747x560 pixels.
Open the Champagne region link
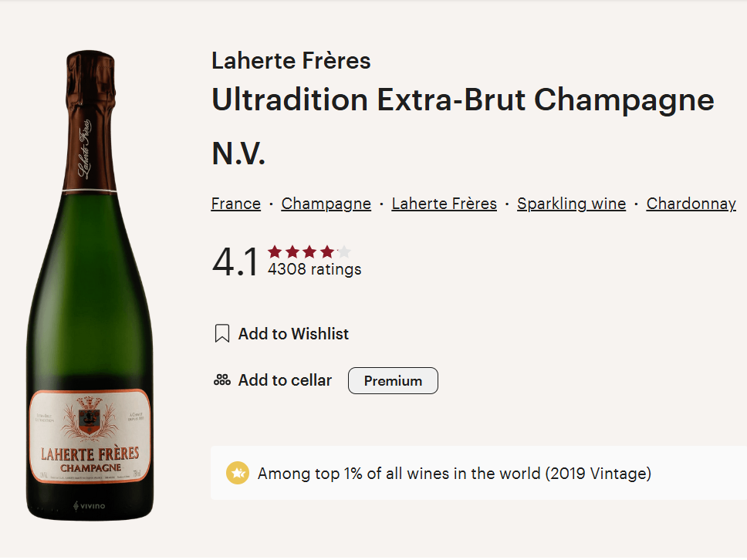coord(326,204)
